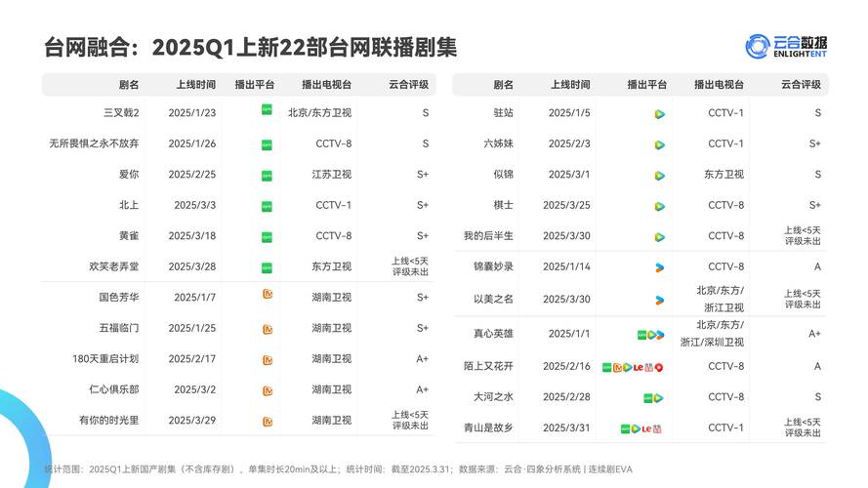
Task: Click Tencent Video icon in 六姊妹 row
Action: pyautogui.click(x=659, y=145)
